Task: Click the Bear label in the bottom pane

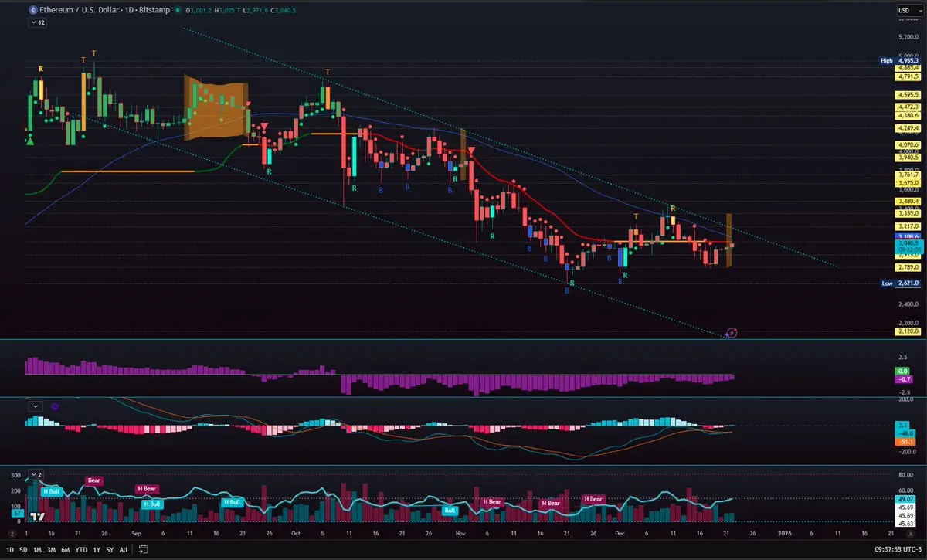Action: tap(93, 480)
